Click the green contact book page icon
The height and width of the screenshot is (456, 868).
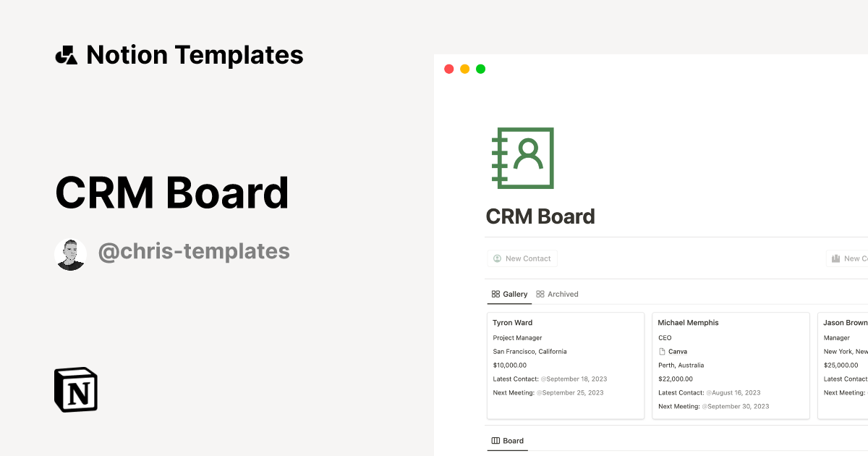click(522, 158)
